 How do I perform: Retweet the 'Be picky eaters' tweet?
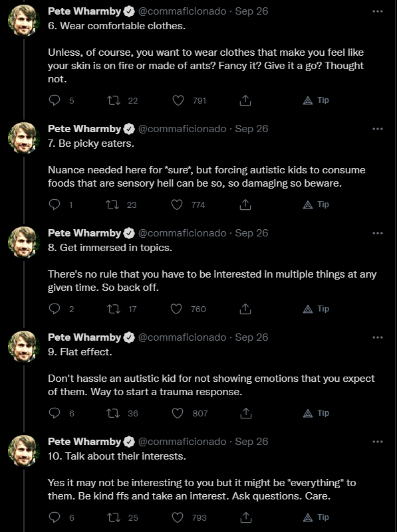tap(112, 205)
